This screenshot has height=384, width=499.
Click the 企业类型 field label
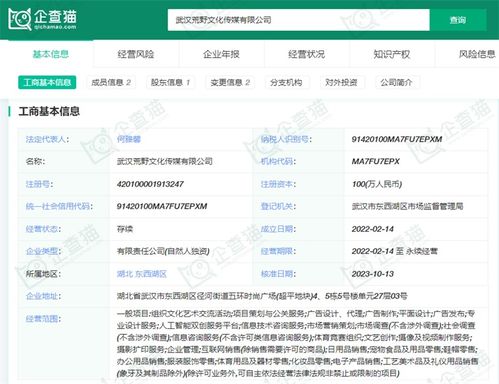pos(43,251)
